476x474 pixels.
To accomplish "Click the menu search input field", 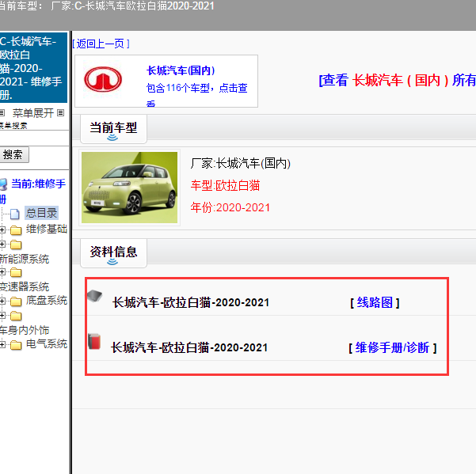I will [x=34, y=138].
